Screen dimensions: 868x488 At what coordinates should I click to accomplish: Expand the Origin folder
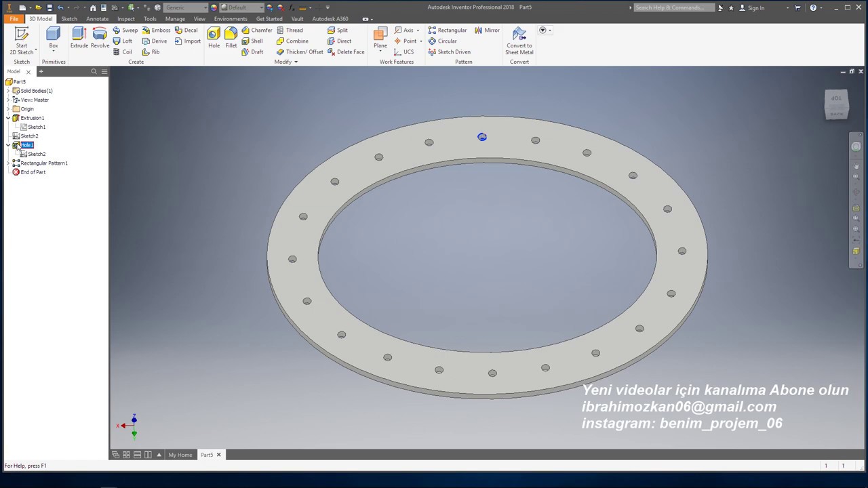pyautogui.click(x=8, y=109)
